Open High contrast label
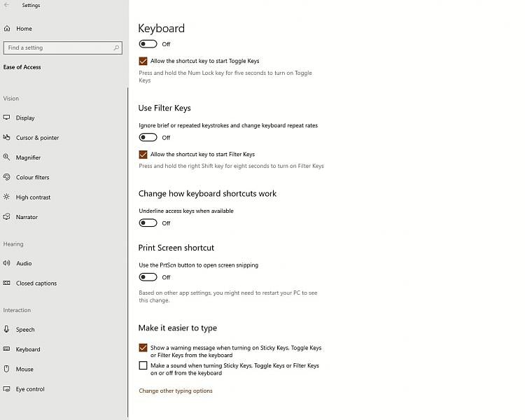The image size is (525, 420). coord(33,197)
